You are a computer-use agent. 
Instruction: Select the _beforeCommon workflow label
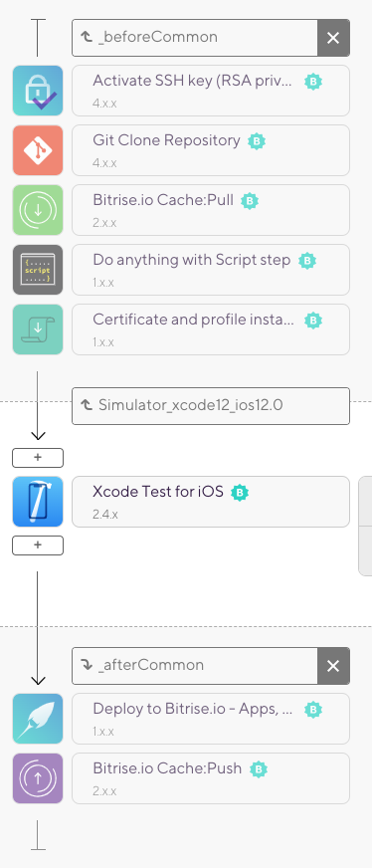click(x=157, y=38)
